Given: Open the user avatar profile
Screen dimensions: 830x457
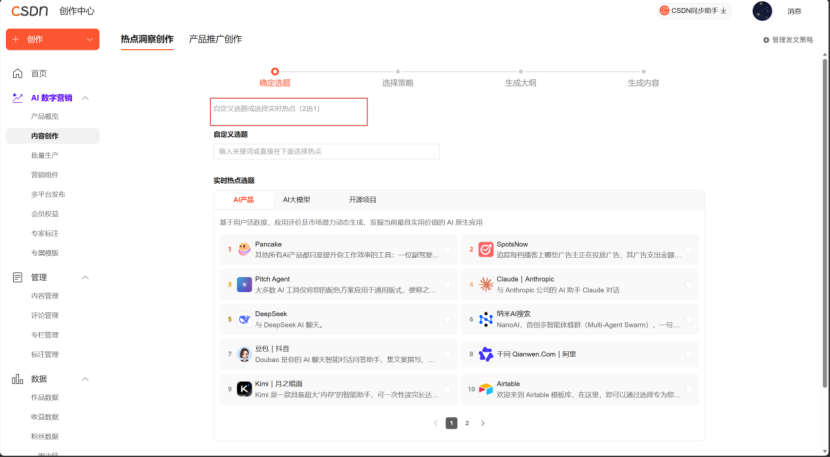Looking at the screenshot, I should pyautogui.click(x=762, y=11).
